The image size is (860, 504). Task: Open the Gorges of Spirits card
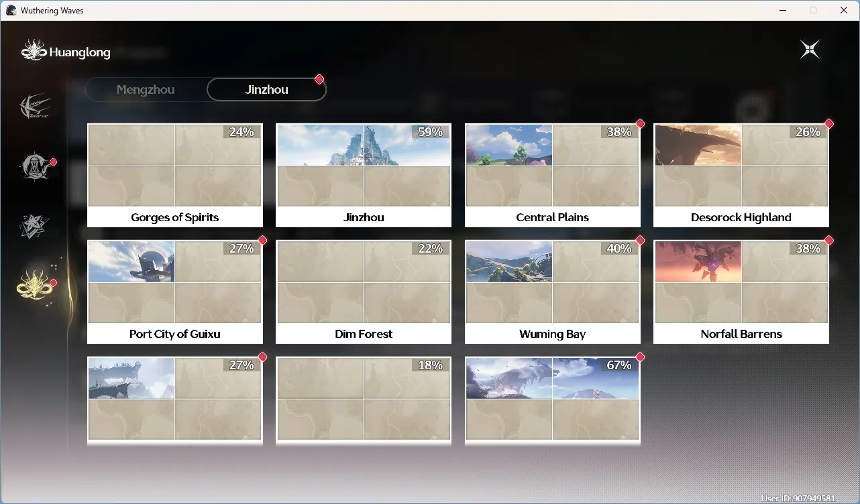[x=175, y=176]
